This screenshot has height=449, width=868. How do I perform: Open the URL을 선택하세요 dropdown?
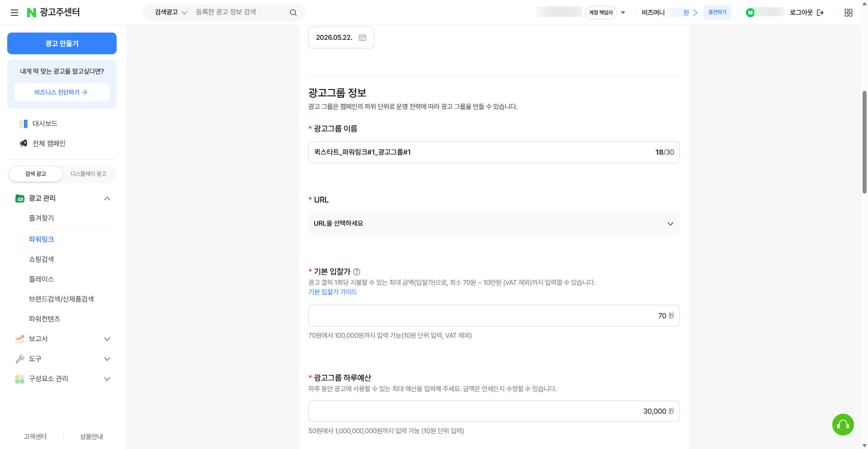coord(494,224)
